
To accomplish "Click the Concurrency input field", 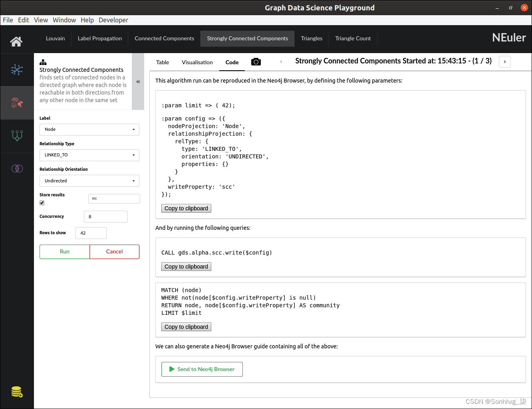I will coord(106,217).
